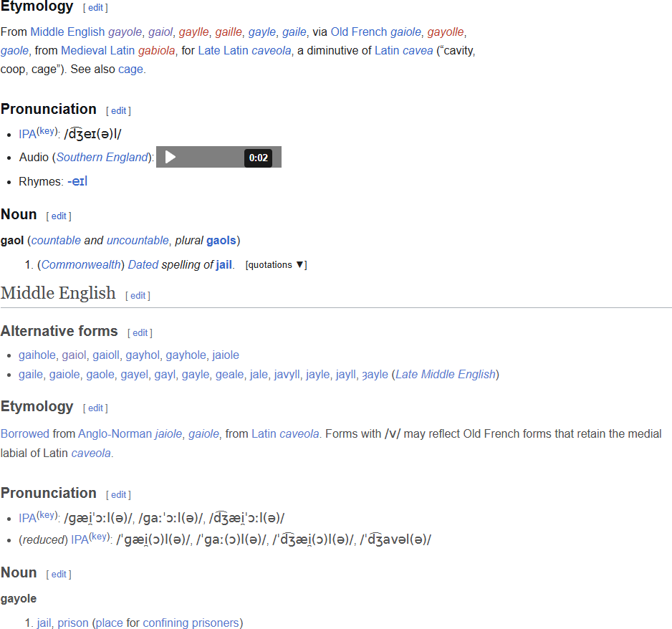Open the gayole link in etymology
This screenshot has width=672, height=629.
tap(125, 32)
